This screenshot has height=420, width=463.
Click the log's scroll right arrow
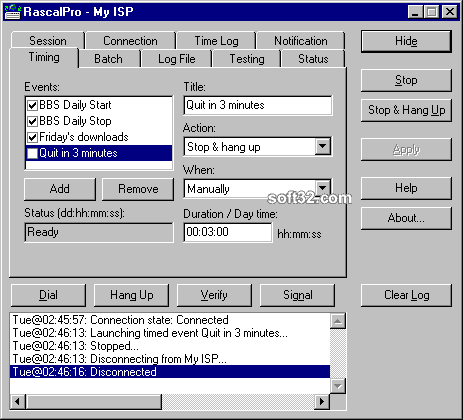[x=322, y=402]
